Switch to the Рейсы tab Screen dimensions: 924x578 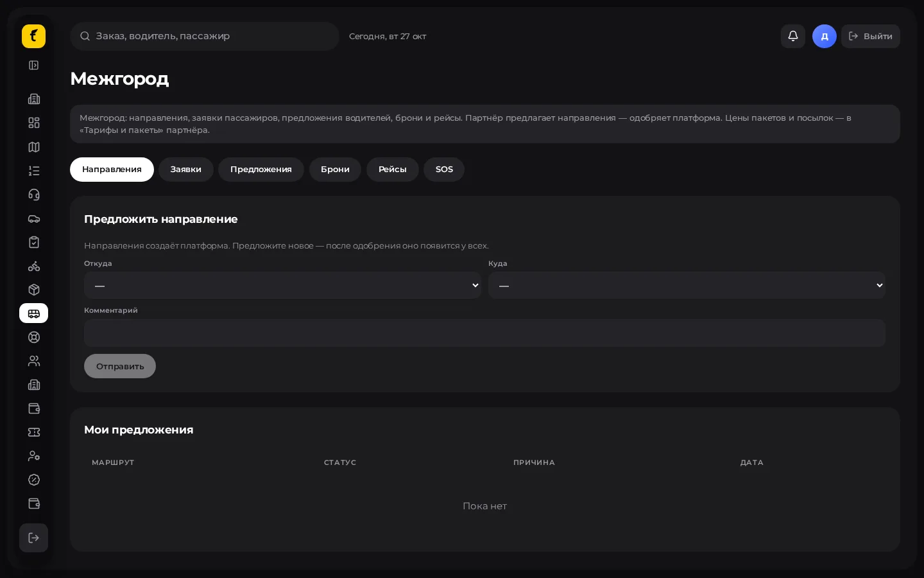click(x=393, y=170)
